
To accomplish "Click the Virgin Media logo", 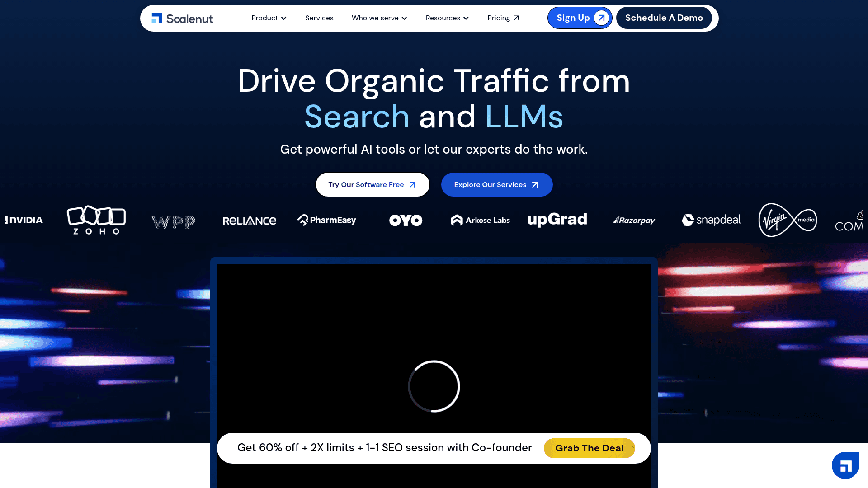I will click(x=788, y=220).
